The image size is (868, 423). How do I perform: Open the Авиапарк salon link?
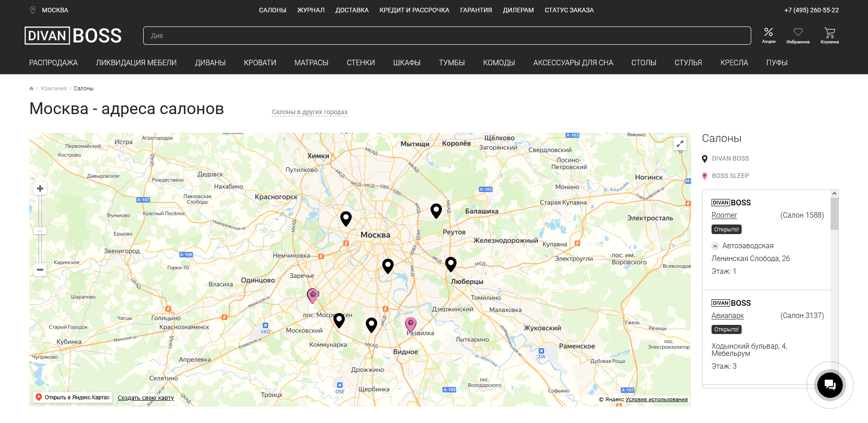[x=728, y=315]
